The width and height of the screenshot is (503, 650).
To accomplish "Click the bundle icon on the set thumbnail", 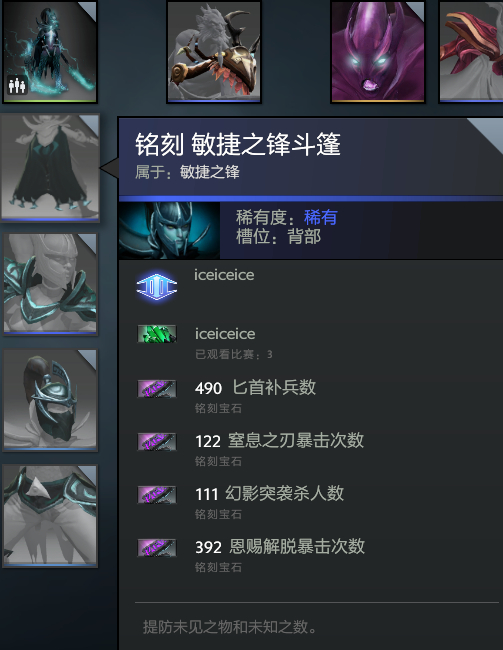I will coord(17,85).
